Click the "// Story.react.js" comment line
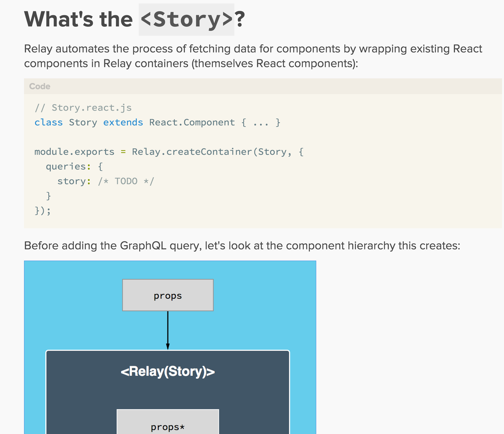This screenshot has height=434, width=504. tap(83, 108)
